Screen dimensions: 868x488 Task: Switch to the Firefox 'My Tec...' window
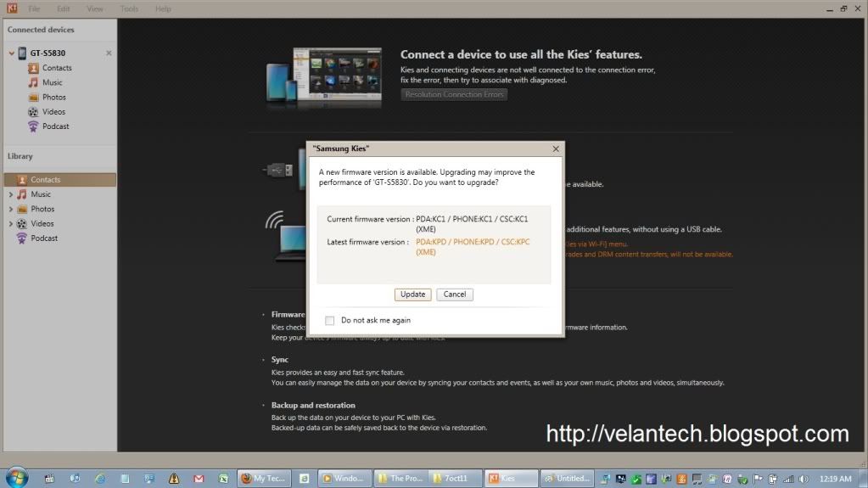pos(264,478)
